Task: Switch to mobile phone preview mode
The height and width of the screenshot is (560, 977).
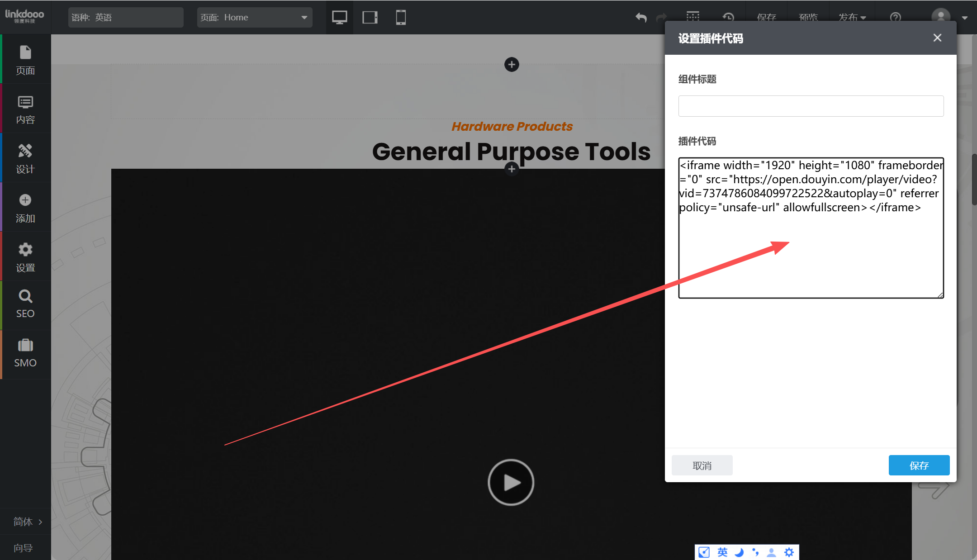Action: pos(401,18)
